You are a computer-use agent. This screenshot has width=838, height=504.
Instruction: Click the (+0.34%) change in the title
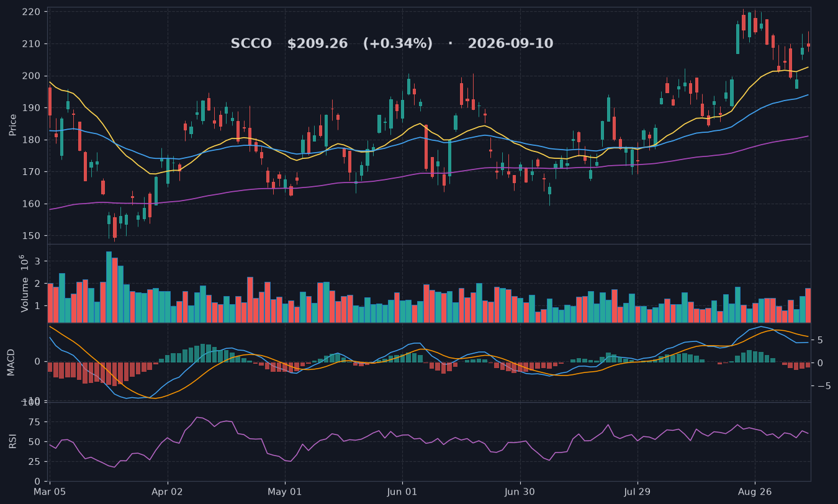click(398, 44)
